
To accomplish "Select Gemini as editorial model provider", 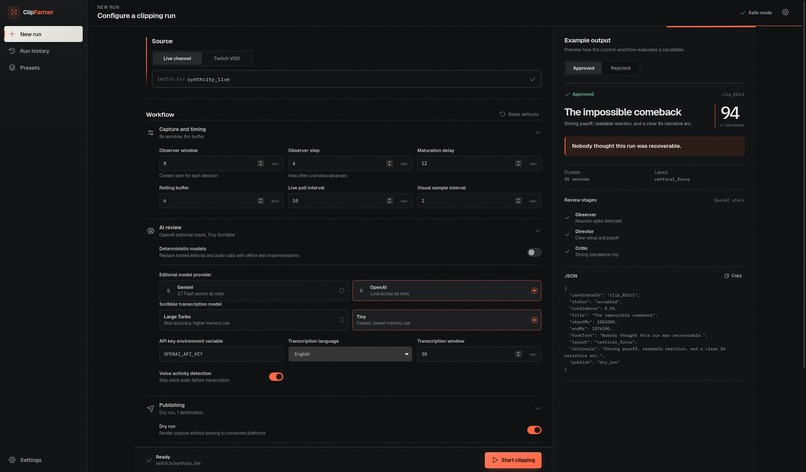I will click(254, 291).
